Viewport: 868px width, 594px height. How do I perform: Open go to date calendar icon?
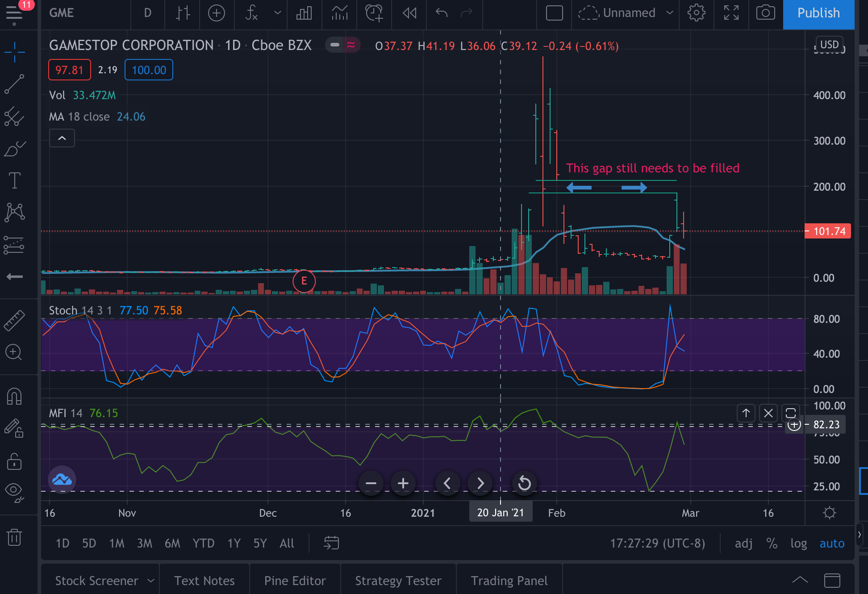tap(331, 543)
